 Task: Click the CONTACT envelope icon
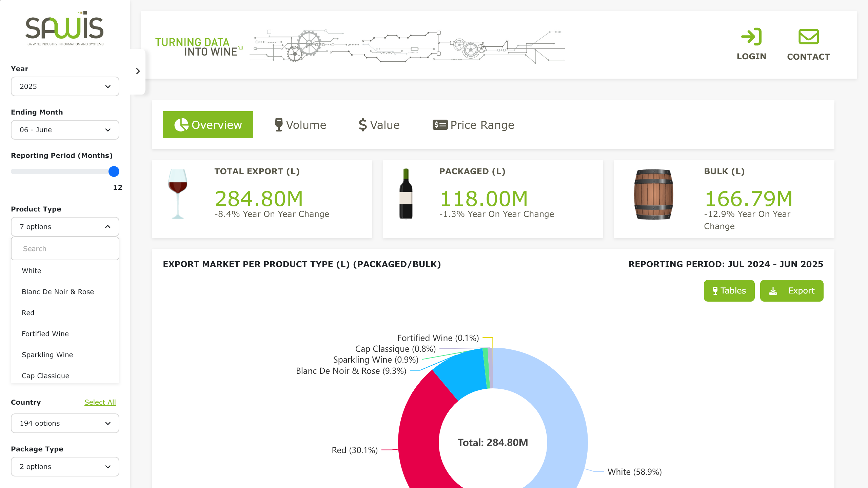click(x=809, y=37)
